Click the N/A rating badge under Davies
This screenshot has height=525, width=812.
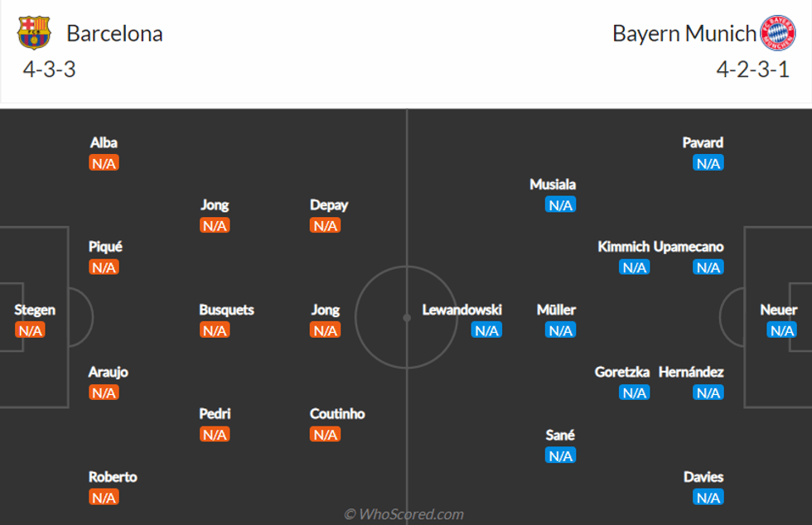tap(708, 497)
